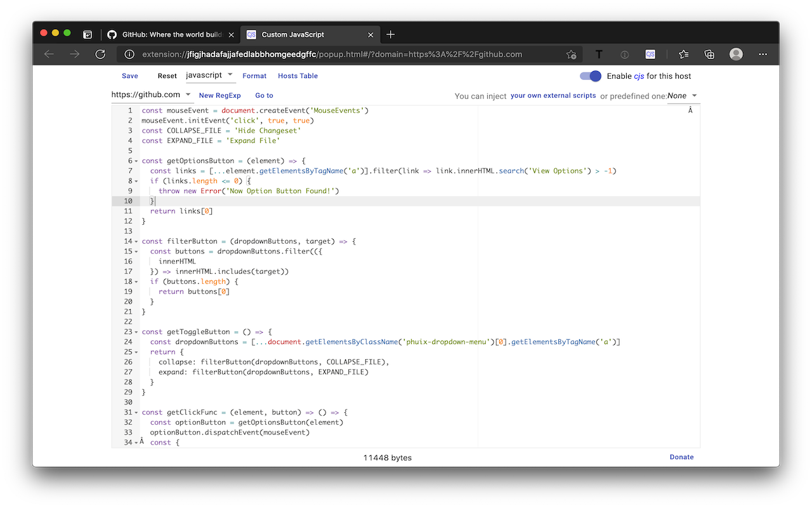Click the profile avatar icon
Viewport: 812px width, 508px height.
click(x=735, y=55)
